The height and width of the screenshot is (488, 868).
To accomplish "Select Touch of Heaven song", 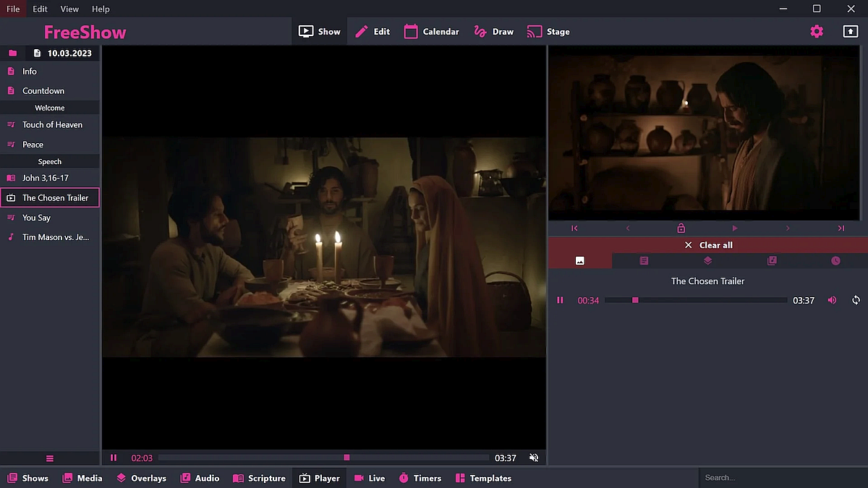I will click(x=50, y=125).
